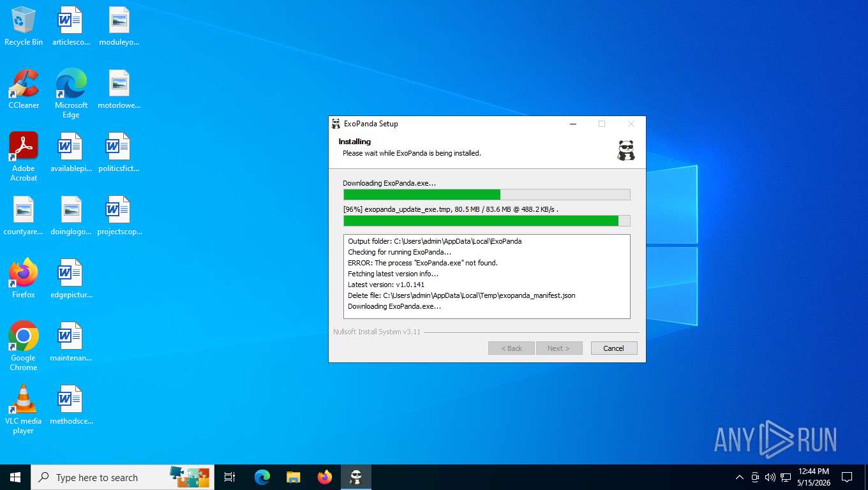Click the 'ERROR: The process' log line

point(423,263)
